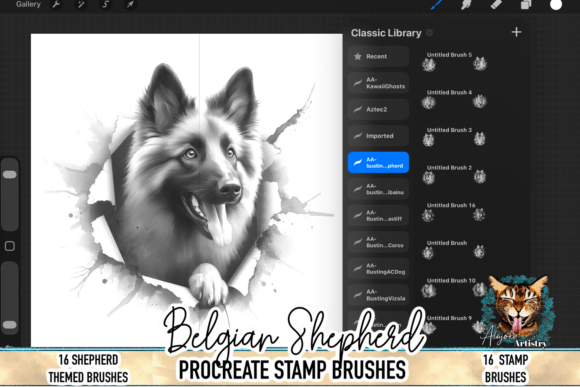Activate the Selection S-ribbon tool
Viewport: 580px width, 387px height.
105,4
